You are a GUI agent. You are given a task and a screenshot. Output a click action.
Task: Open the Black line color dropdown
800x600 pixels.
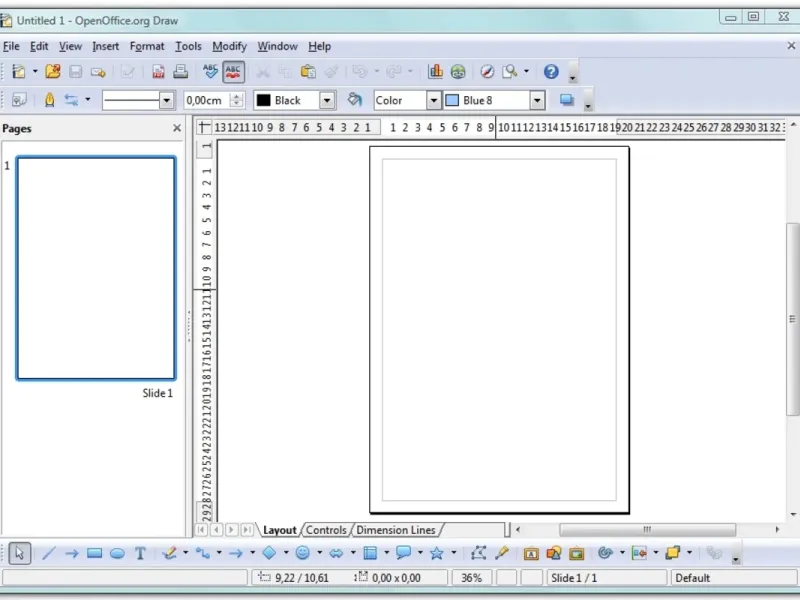coord(327,100)
